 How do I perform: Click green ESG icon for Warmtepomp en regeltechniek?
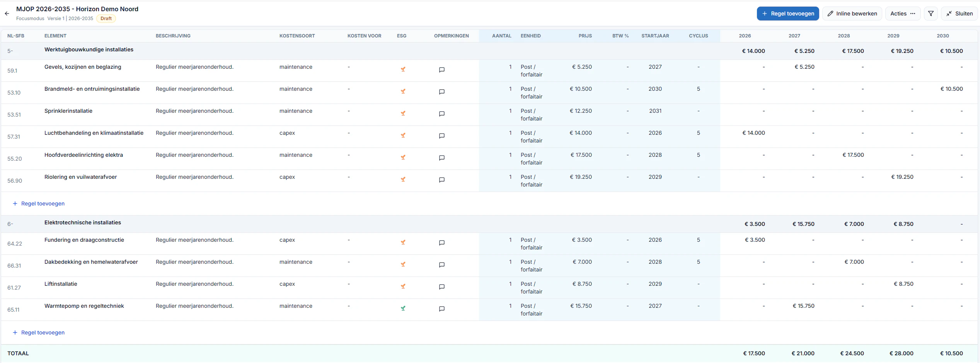click(x=403, y=309)
